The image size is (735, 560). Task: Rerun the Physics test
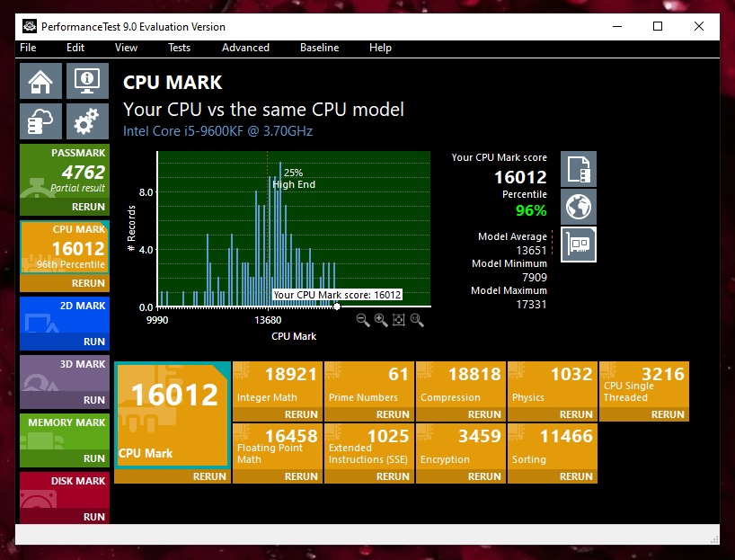point(553,414)
